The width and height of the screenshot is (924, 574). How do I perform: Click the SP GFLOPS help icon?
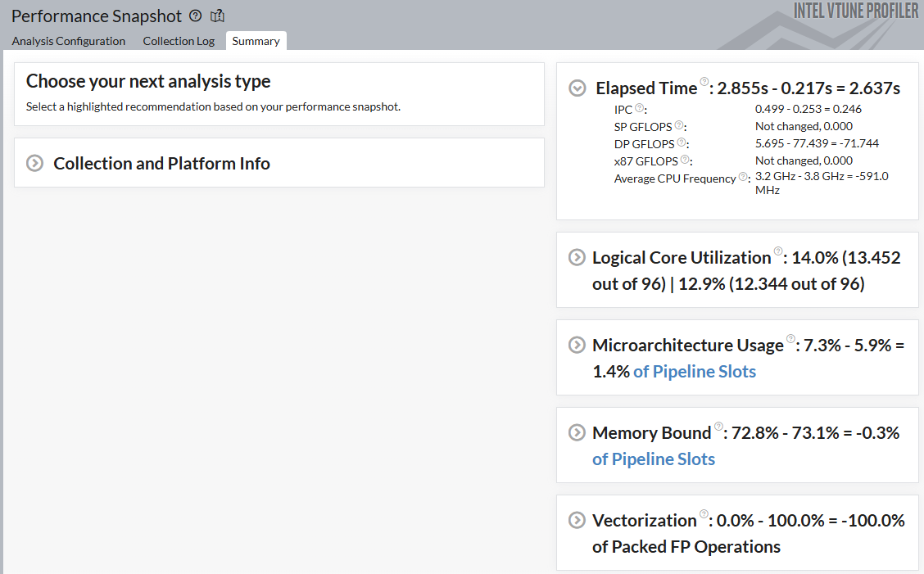(x=679, y=125)
